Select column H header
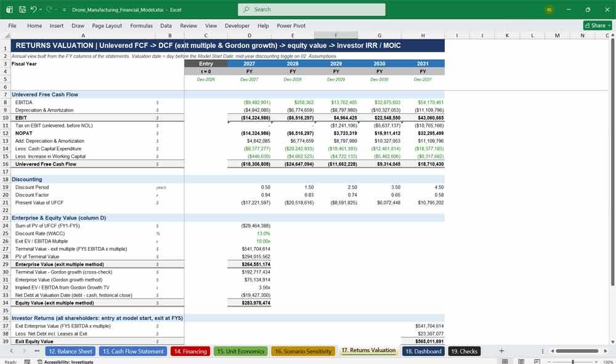Image resolution: width=616 pixels, height=364 pixels. click(x=423, y=35)
